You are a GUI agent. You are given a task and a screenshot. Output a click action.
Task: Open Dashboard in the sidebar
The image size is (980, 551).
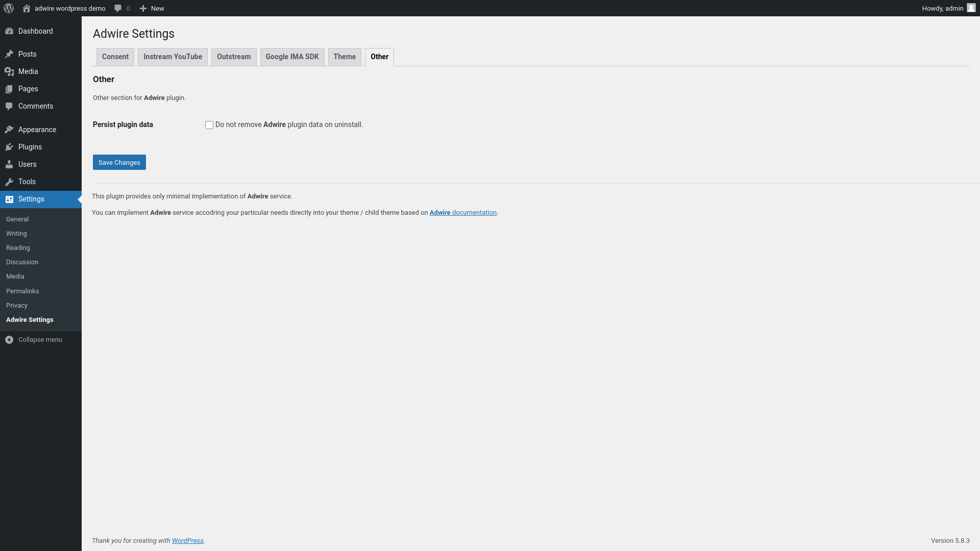[35, 31]
